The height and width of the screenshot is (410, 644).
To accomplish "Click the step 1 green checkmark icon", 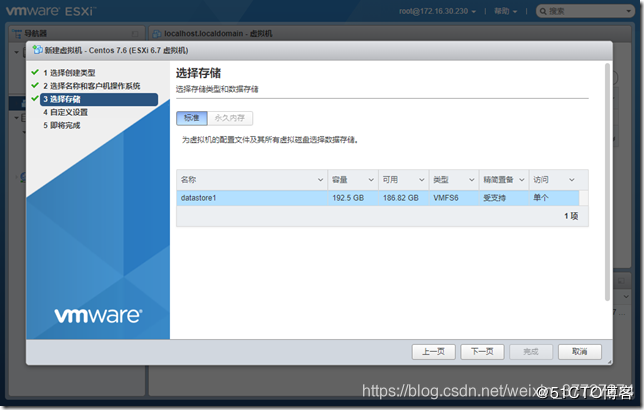I will (x=35, y=72).
